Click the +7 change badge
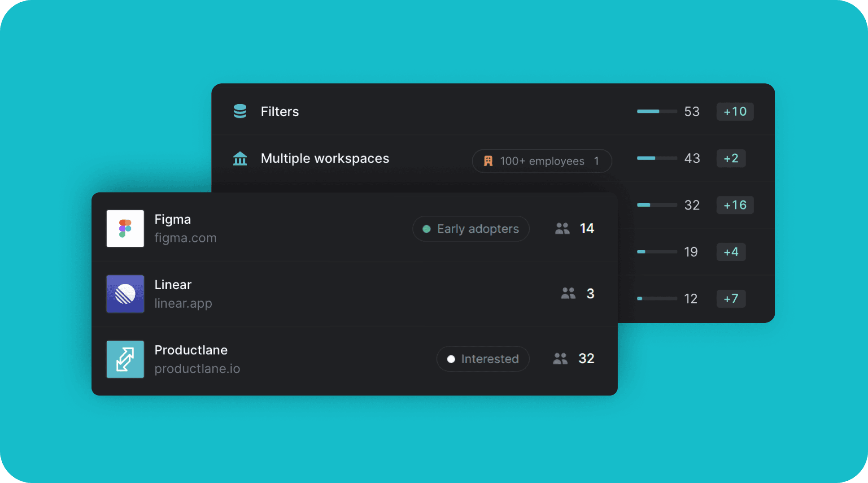868x483 pixels. [731, 299]
